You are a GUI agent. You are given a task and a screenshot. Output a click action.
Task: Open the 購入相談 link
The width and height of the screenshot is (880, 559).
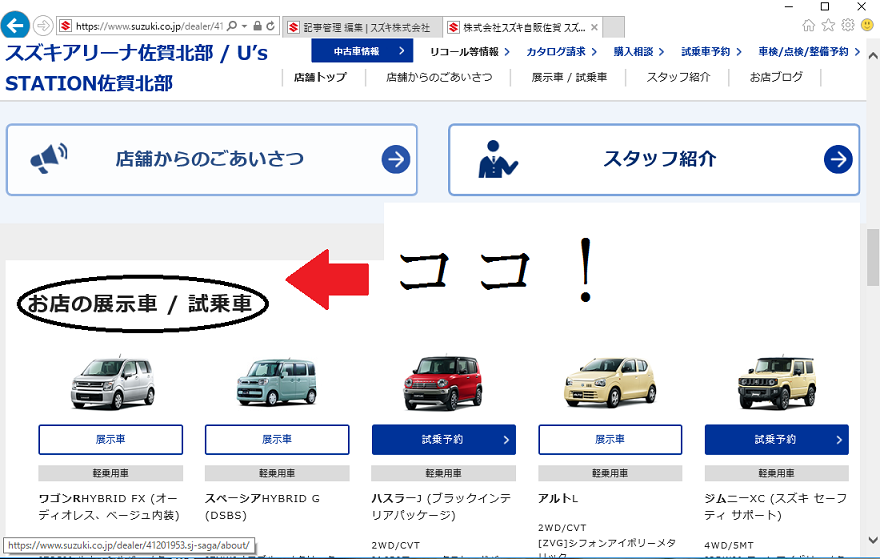pyautogui.click(x=639, y=52)
